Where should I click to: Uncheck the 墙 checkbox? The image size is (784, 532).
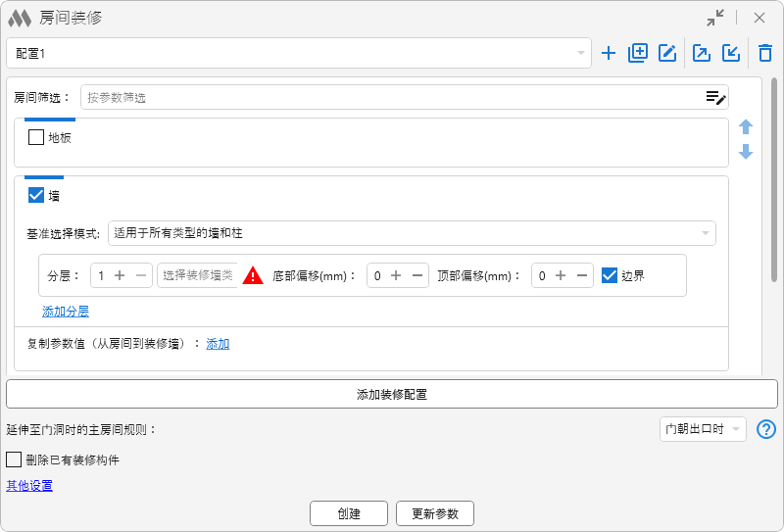pyautogui.click(x=36, y=195)
